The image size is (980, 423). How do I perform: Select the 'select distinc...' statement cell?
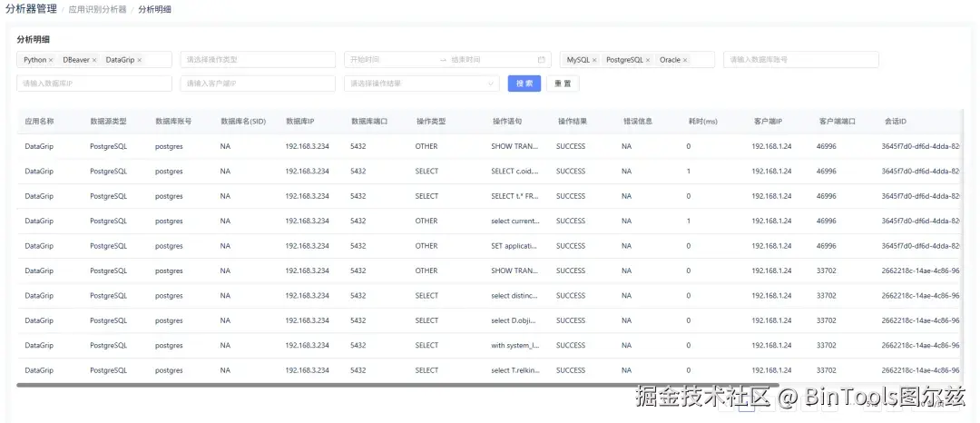514,296
